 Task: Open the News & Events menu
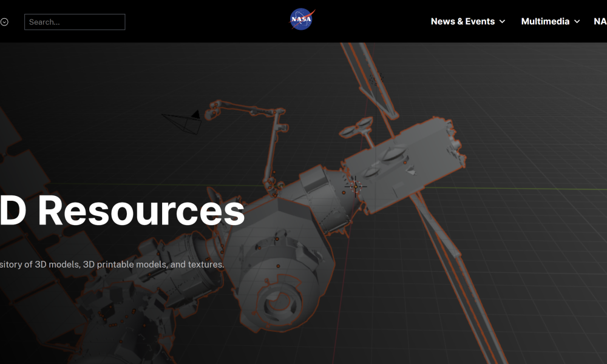463,21
